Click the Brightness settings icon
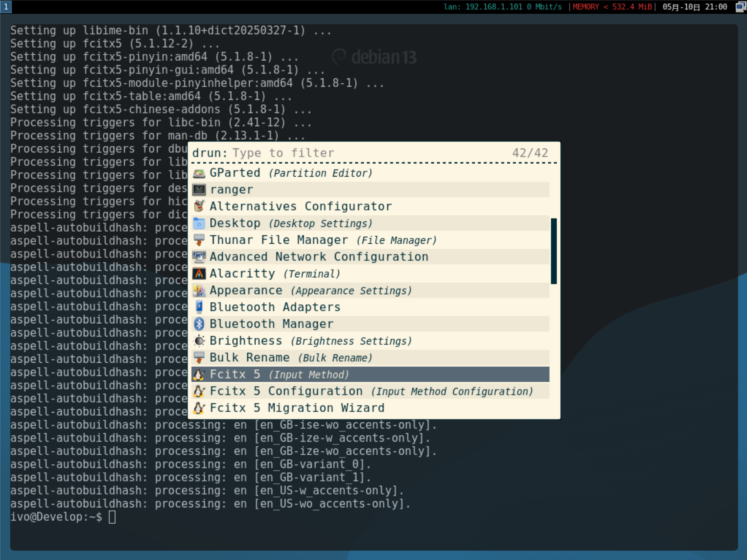This screenshot has height=560, width=747. point(199,341)
